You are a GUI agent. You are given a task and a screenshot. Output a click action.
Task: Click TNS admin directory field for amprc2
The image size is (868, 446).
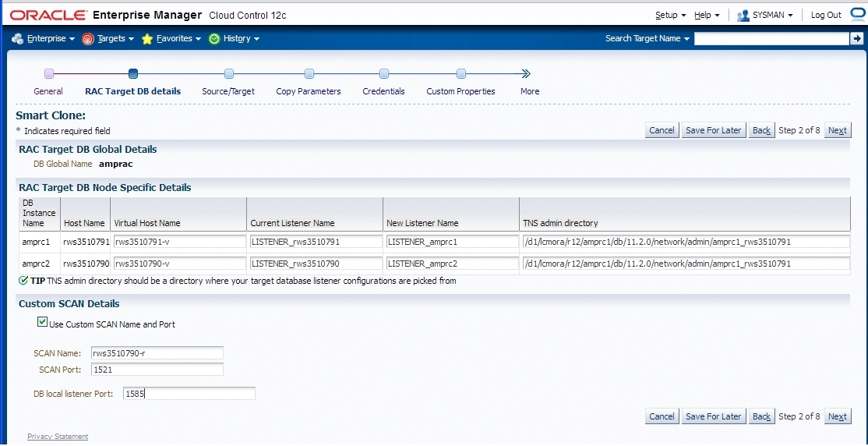[686, 264]
